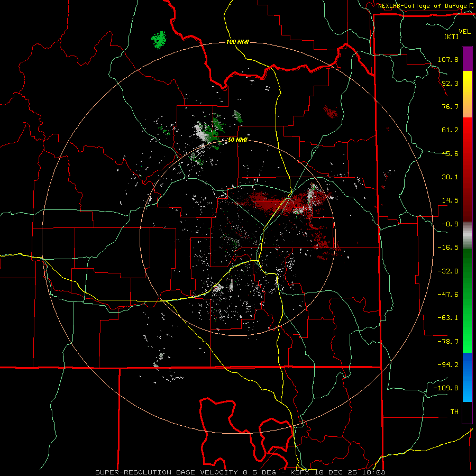Image resolution: width=476 pixels, height=476 pixels.
Task: Select the -63.1 velocity scale value
Action: click(x=448, y=318)
